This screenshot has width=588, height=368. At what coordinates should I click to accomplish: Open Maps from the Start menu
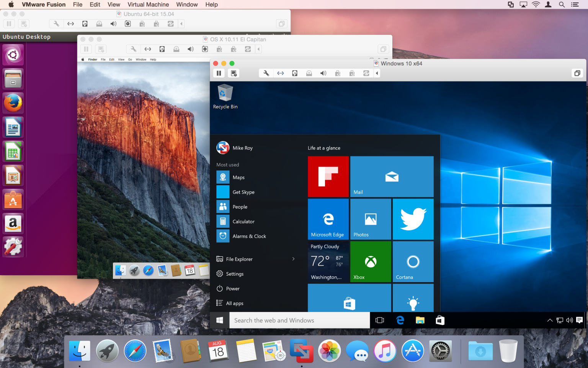coord(239,177)
